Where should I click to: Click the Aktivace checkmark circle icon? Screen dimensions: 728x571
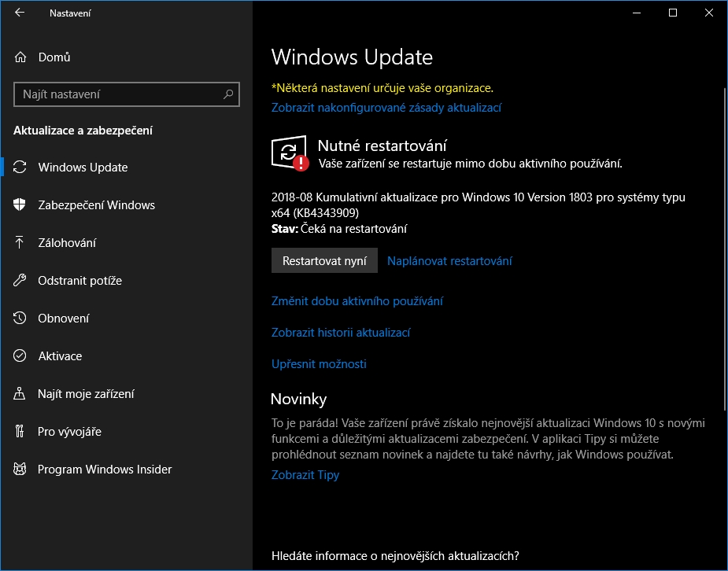pyautogui.click(x=20, y=355)
